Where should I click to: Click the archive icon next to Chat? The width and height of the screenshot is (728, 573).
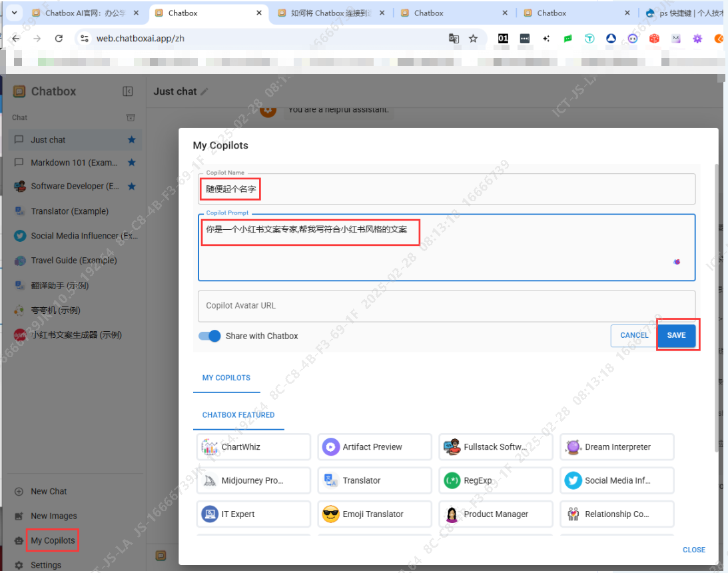(x=131, y=117)
